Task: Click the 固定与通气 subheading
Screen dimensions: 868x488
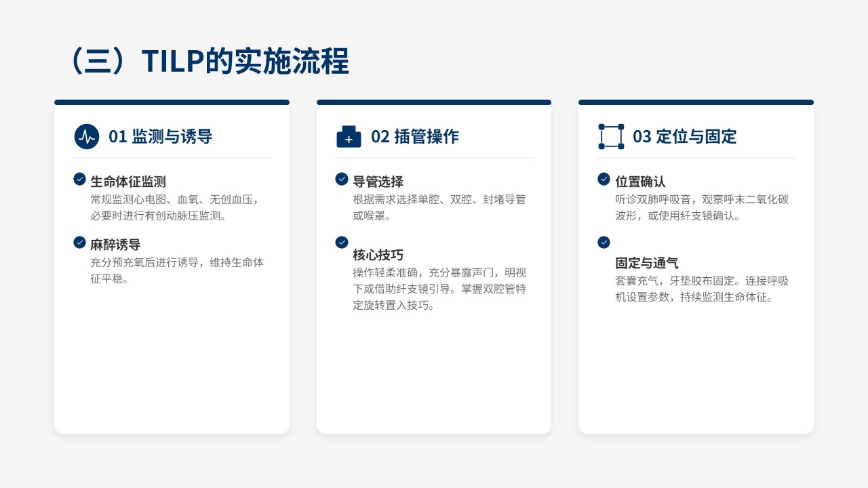Action: [646, 263]
